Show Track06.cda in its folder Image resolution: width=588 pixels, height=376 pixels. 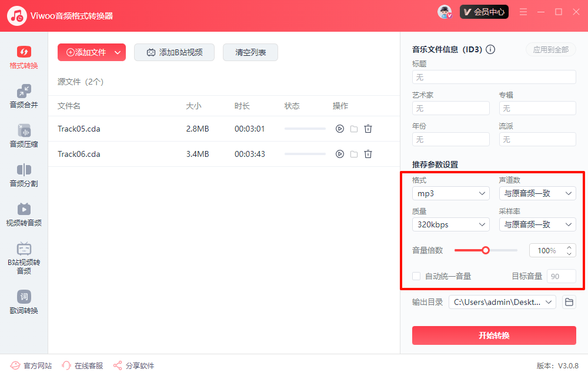[354, 154]
